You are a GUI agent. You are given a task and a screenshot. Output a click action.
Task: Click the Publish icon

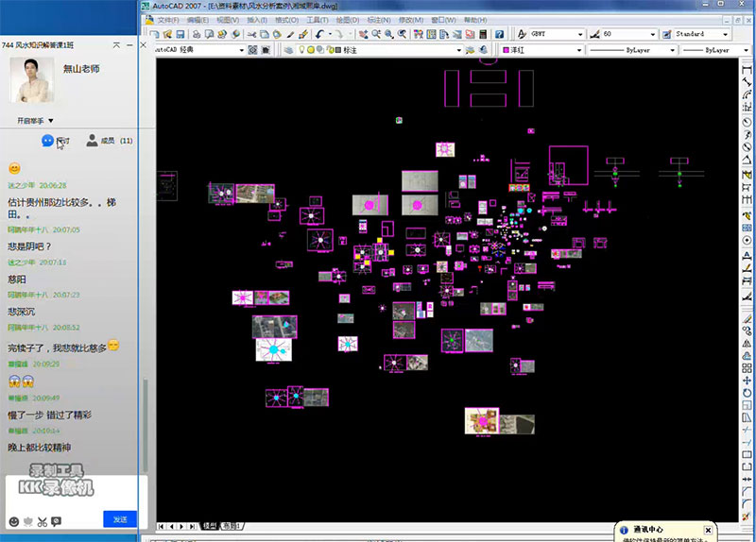[222, 34]
